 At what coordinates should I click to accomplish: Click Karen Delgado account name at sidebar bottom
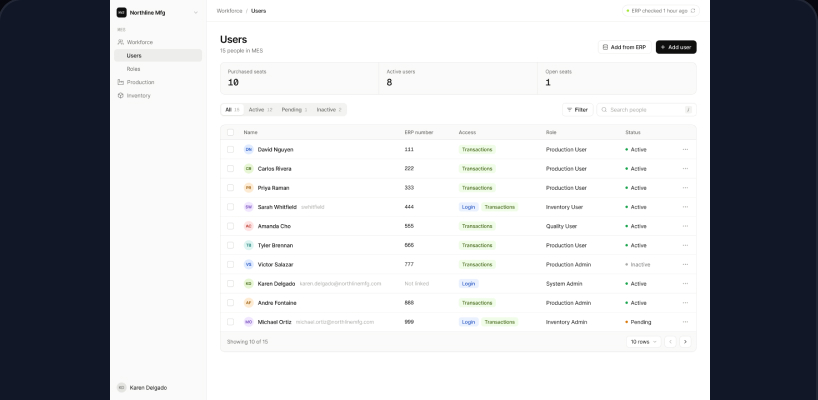[148, 388]
